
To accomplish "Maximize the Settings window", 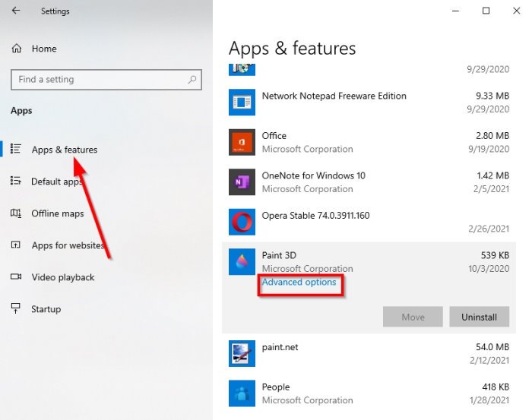I will (486, 11).
